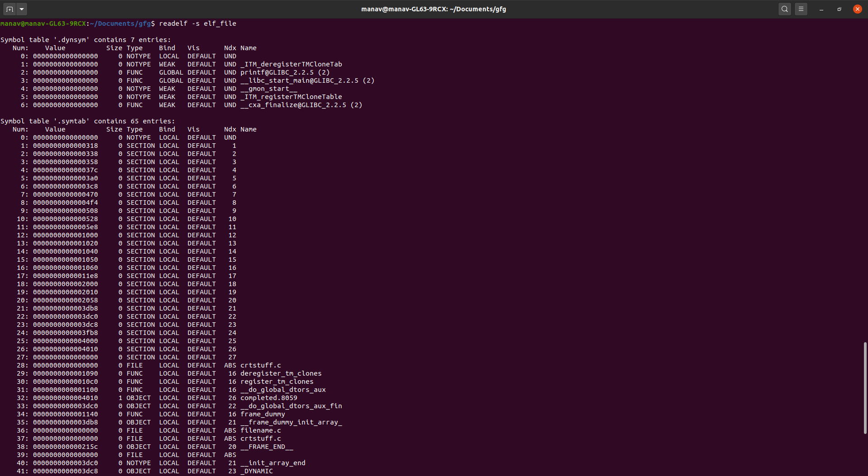Click the terminal vertical scrollbar thumb
868x476 pixels.
click(x=865, y=388)
